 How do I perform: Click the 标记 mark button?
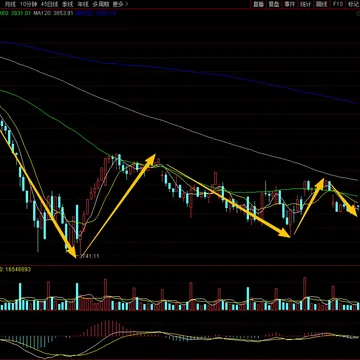(x=353, y=4)
